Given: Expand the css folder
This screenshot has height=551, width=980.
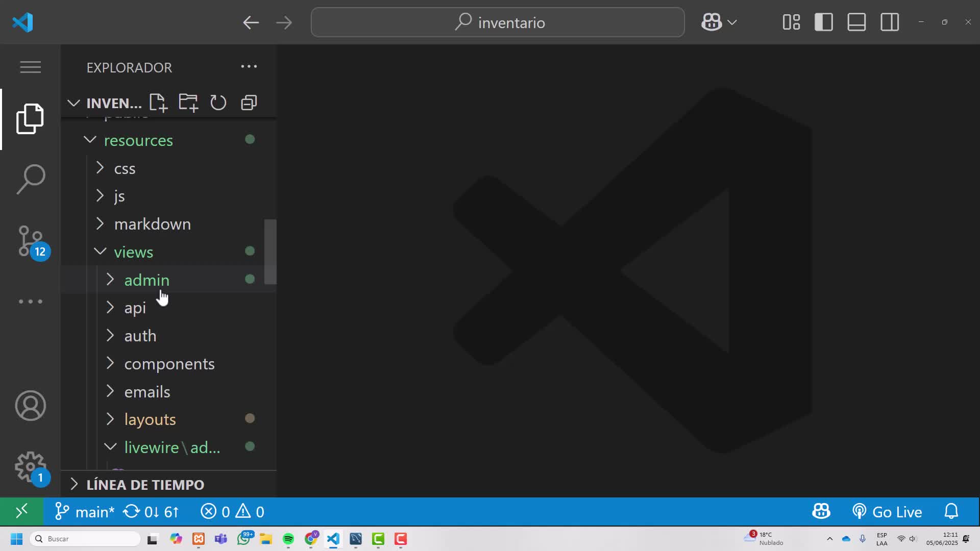Looking at the screenshot, I should click(169, 168).
